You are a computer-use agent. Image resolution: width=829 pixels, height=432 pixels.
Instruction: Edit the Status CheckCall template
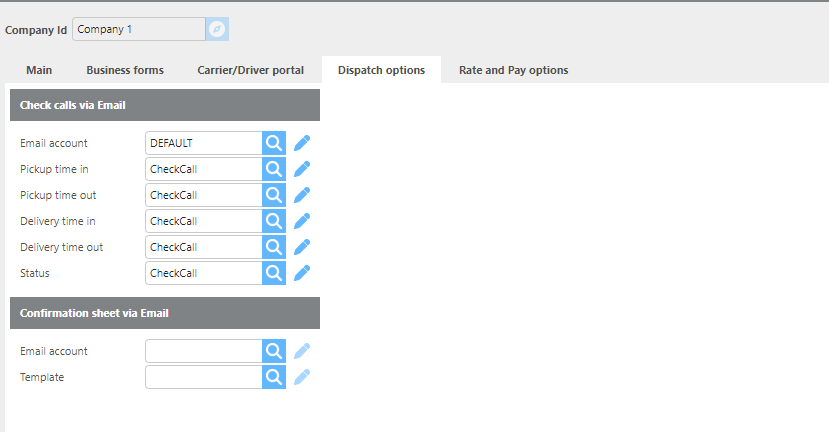tap(302, 273)
